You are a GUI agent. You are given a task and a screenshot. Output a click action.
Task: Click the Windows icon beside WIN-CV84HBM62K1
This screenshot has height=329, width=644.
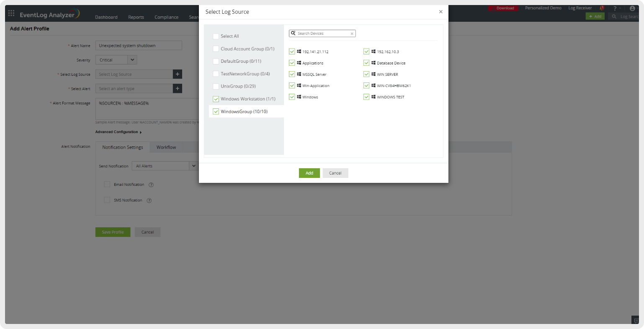(374, 85)
